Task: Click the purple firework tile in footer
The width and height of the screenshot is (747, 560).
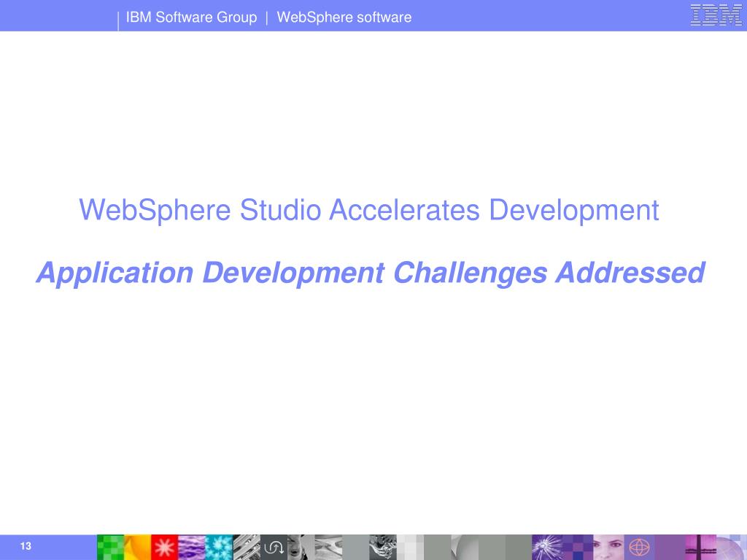Action: pyautogui.click(x=546, y=547)
